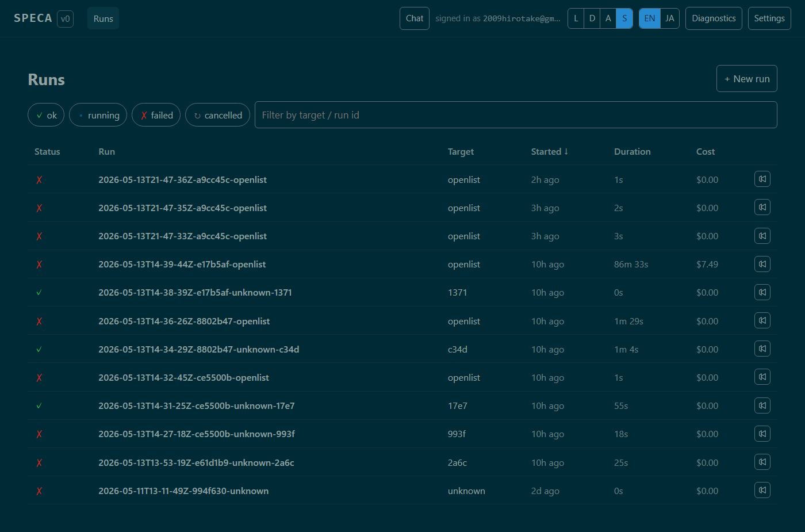Open run 2026-05-13T21-47-36Z-a9cc45c-openlist
This screenshot has width=805, height=532.
click(182, 180)
